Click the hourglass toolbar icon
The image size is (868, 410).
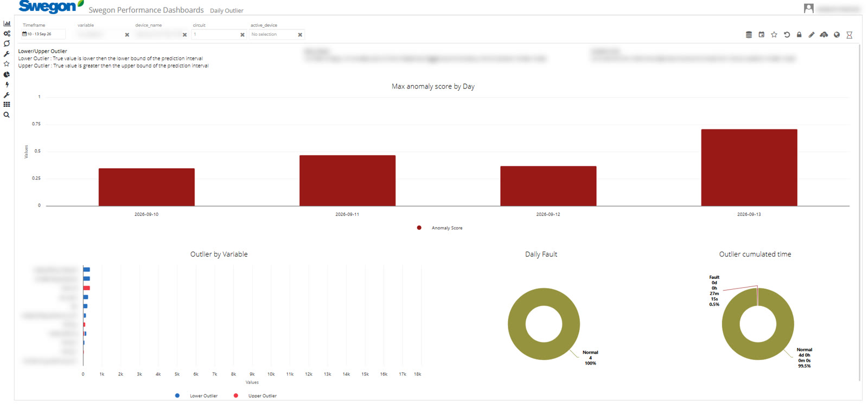pos(850,35)
